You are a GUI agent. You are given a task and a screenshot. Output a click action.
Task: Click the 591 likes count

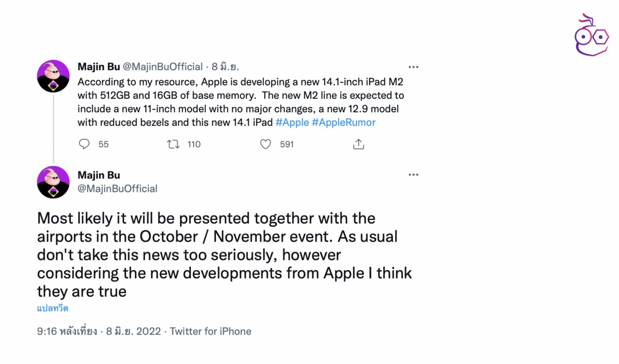286,144
